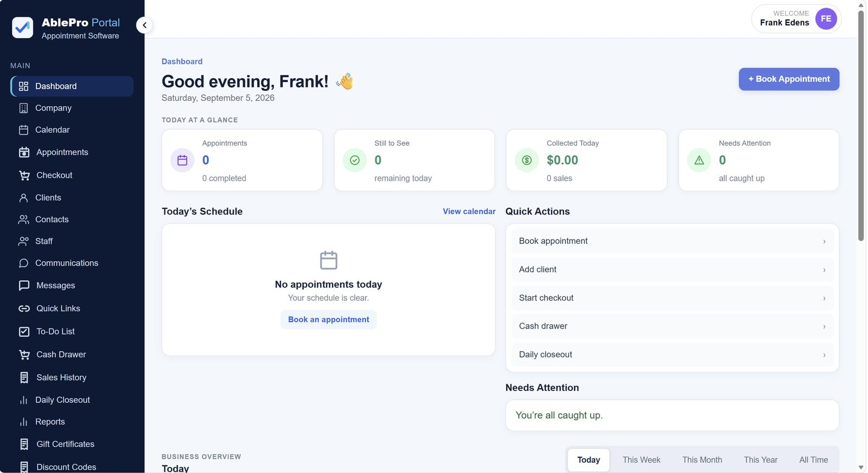Open To-Do List via its checkbox icon

(x=24, y=331)
